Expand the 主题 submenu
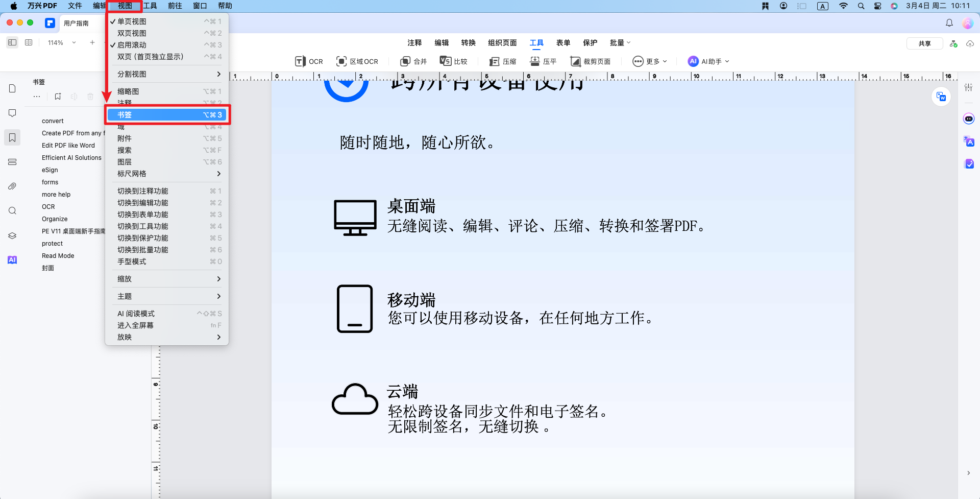Image resolution: width=980 pixels, height=499 pixels. coord(167,296)
